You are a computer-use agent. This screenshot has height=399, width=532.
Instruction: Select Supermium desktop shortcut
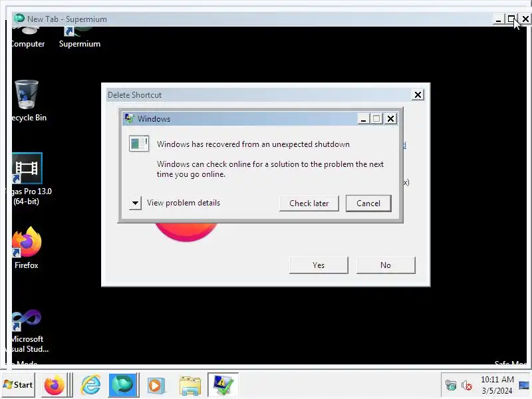point(79,38)
